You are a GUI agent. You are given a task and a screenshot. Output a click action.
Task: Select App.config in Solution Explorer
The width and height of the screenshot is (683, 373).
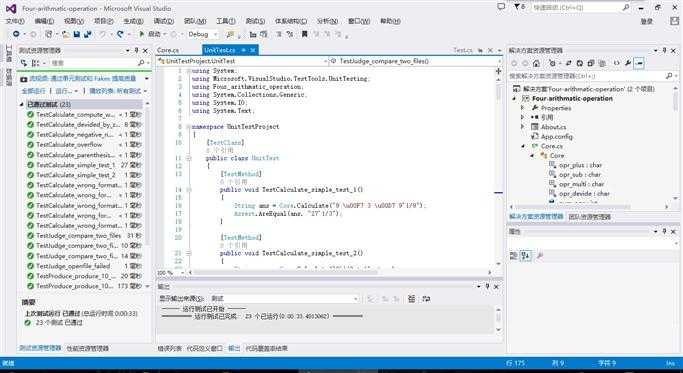[556, 137]
